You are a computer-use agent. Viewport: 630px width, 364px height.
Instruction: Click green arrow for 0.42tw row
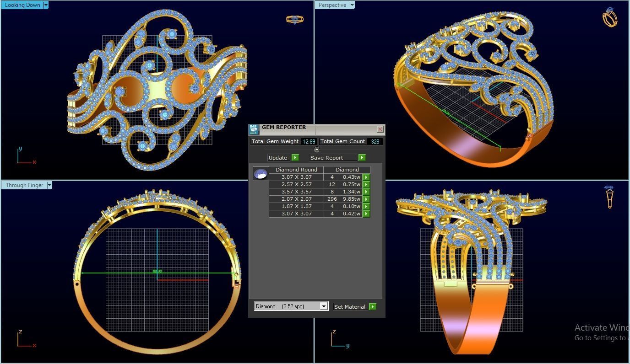[x=366, y=214]
